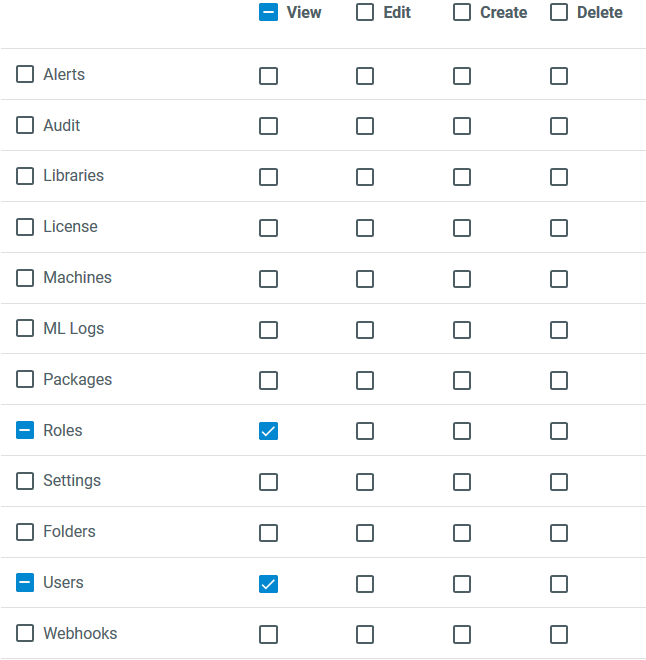This screenshot has height=660, width=646.
Task: Grant Create permission for Machines
Action: (462, 278)
